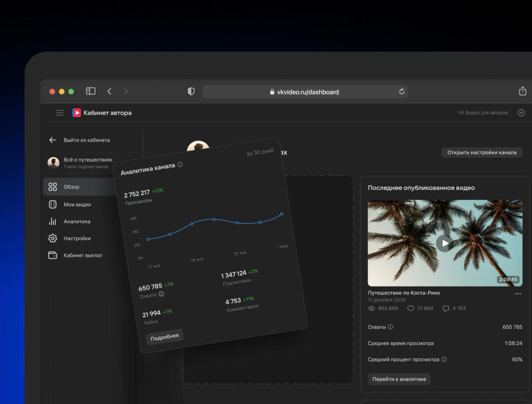Play the Коста-Рика video thumbnail
Screen dimensions: 532x404
click(x=445, y=243)
